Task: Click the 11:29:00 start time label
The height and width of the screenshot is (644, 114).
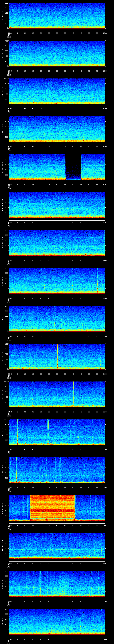Action: pyautogui.click(x=9, y=601)
